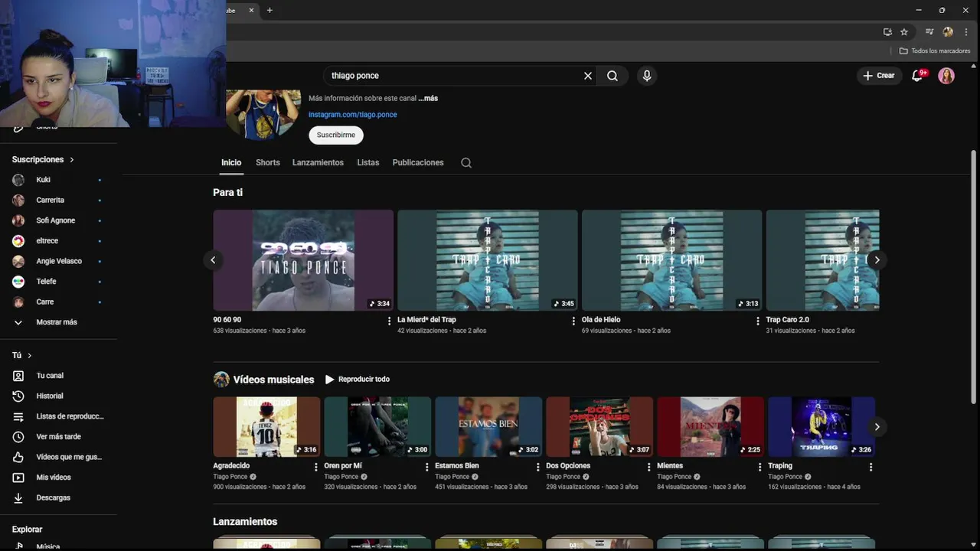This screenshot has height=551, width=980.
Task: Play the Agradecido video thumbnail
Action: coord(266,426)
